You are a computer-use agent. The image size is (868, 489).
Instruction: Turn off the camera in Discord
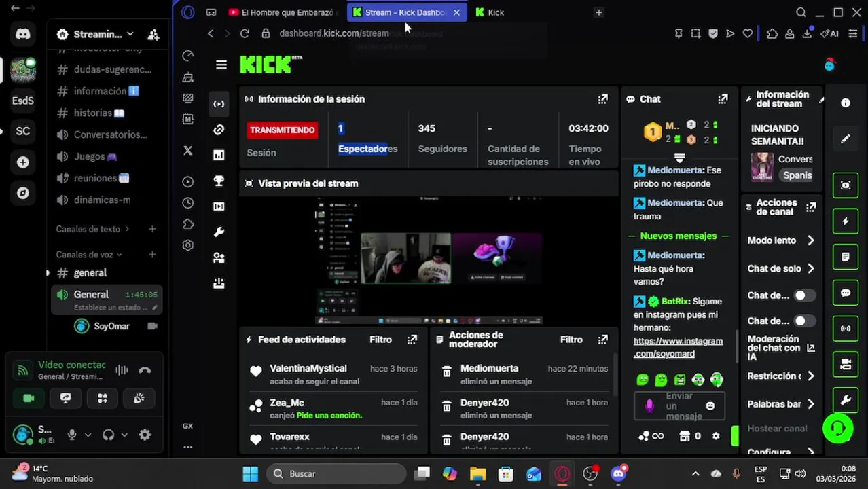tap(29, 399)
